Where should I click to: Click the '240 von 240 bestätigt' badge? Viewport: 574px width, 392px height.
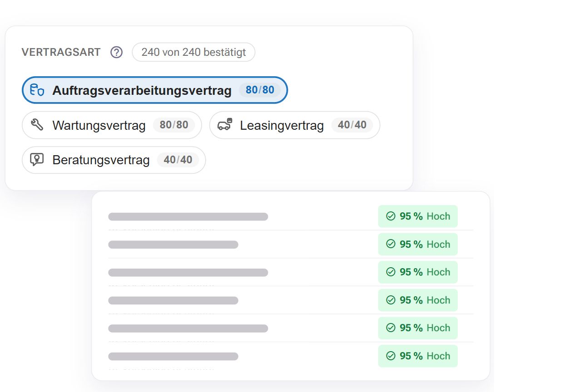point(193,52)
